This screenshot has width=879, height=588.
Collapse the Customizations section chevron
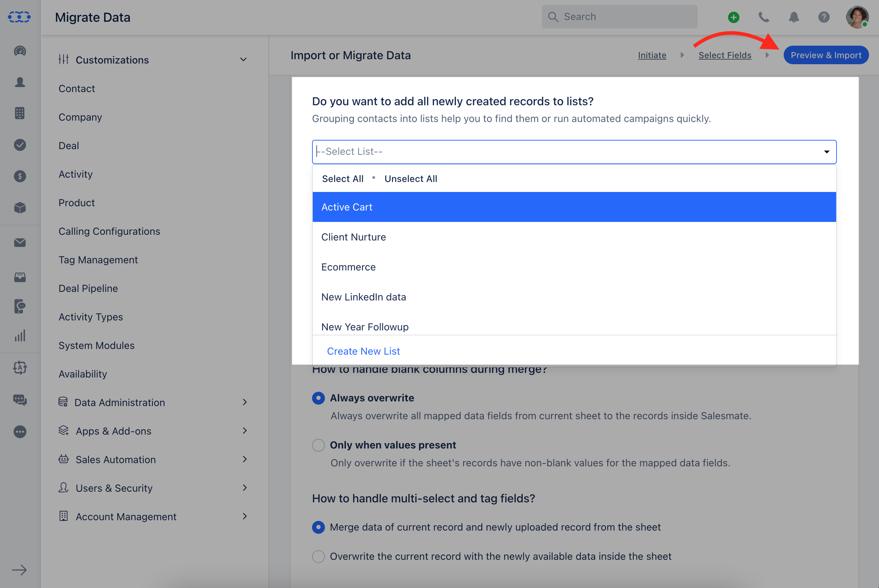[x=243, y=60]
